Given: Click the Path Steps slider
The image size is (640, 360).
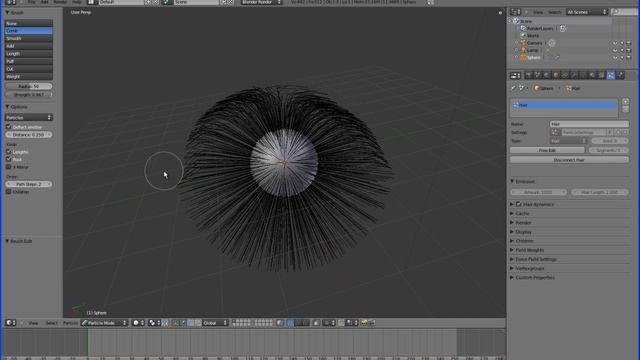Looking at the screenshot, I should (29, 184).
